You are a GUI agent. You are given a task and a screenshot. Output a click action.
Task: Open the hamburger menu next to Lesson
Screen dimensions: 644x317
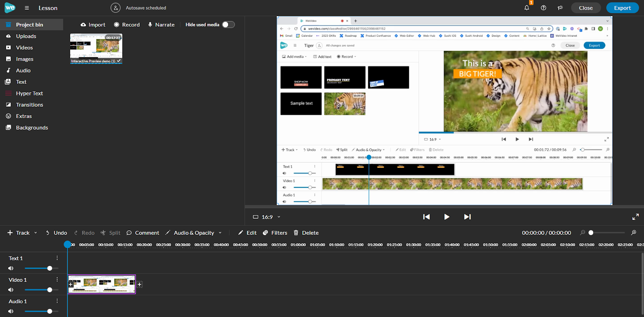click(x=27, y=8)
